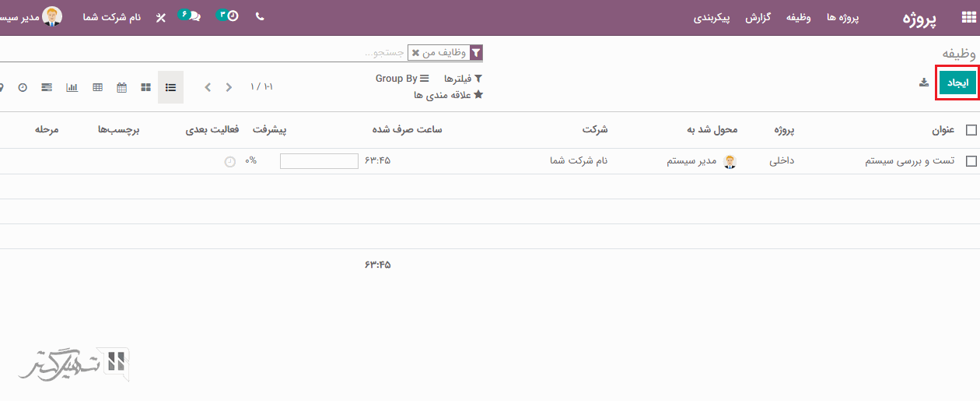Viewport: 980px width, 401px height.
Task: Click the ۰% progress value
Action: point(250,161)
